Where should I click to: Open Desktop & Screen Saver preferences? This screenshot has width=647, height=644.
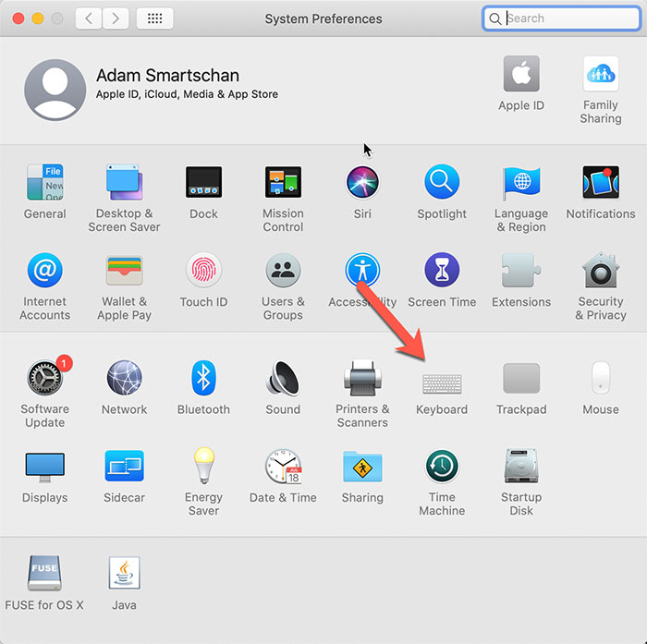(124, 182)
